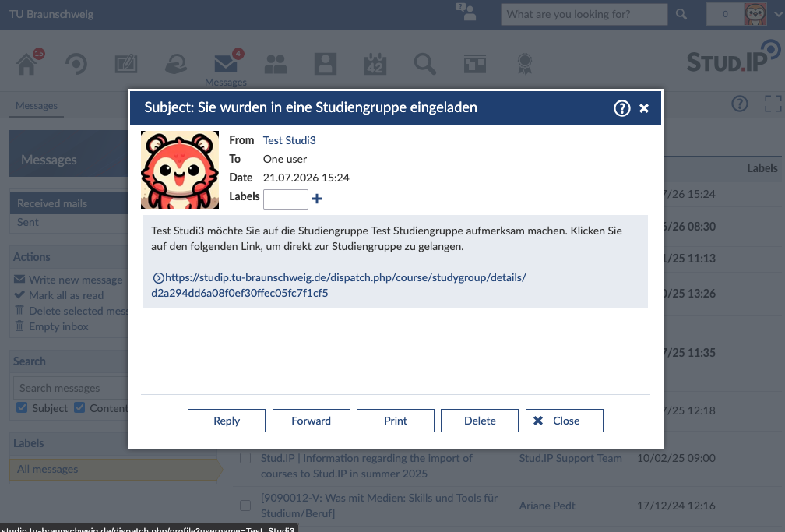
Task: Click the Reply button
Action: (227, 421)
